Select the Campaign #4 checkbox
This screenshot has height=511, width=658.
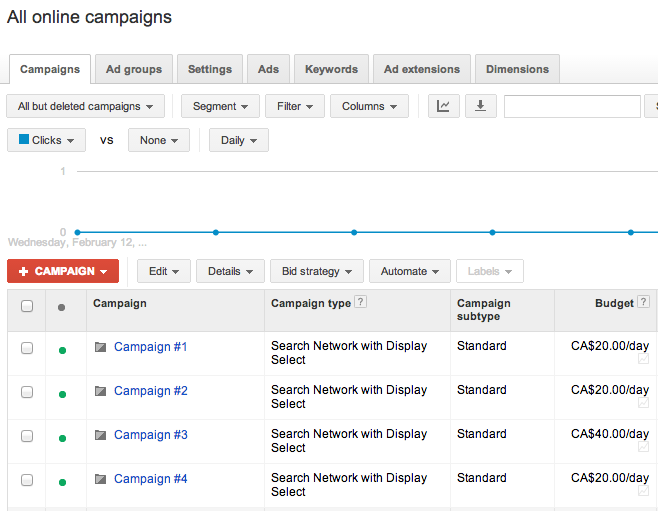[27, 480]
